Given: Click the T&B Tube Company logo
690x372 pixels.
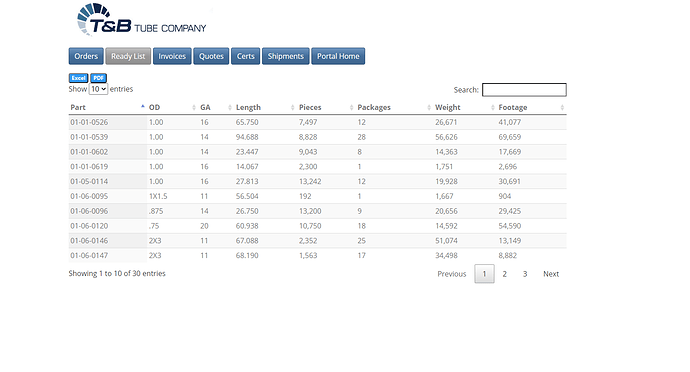Looking at the screenshot, I should click(x=141, y=20).
